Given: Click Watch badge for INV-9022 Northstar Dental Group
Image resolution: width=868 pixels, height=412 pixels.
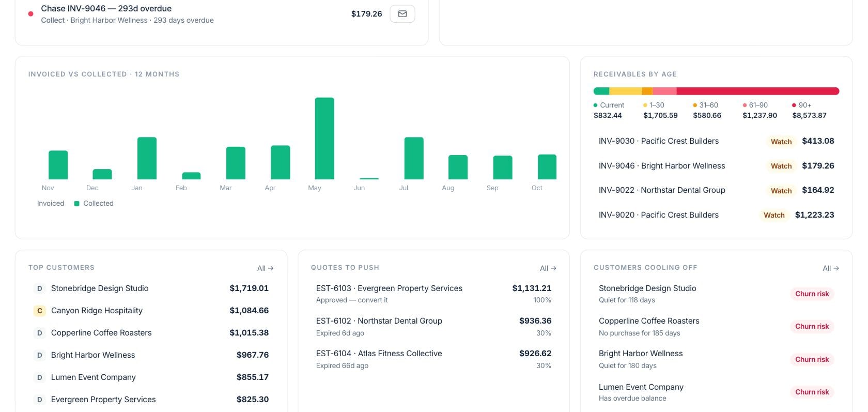Looking at the screenshot, I should pos(781,191).
